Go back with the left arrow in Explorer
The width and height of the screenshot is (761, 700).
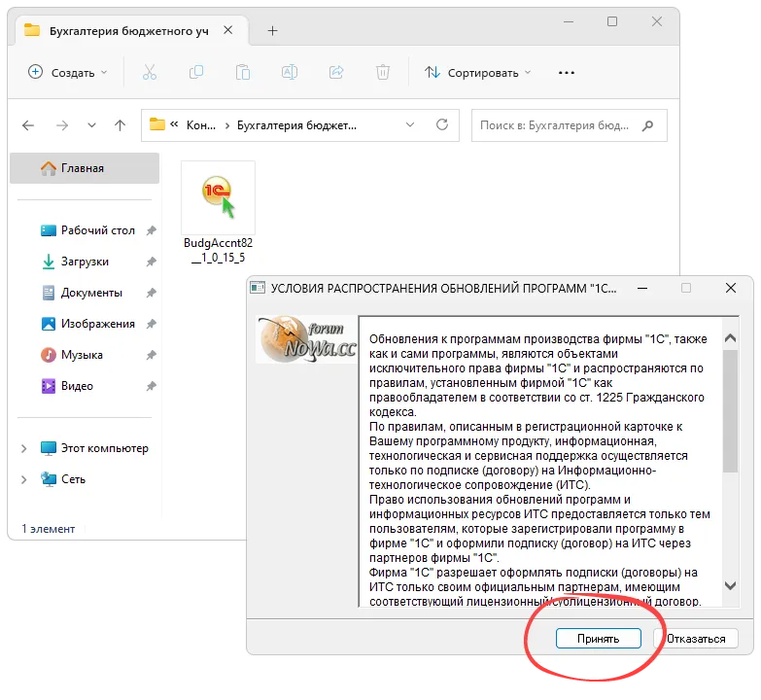tap(28, 125)
